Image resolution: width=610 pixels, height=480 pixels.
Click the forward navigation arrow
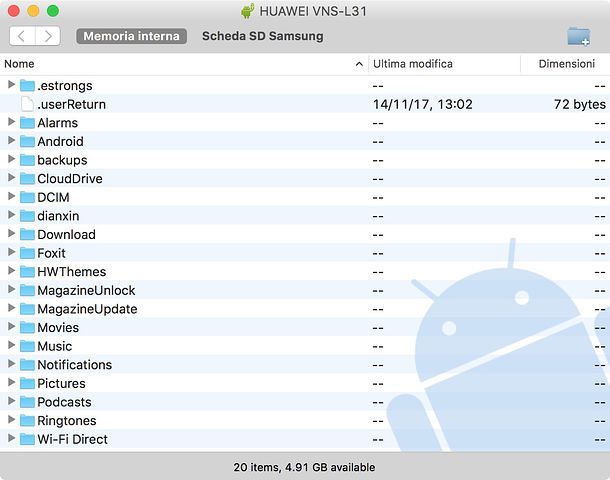pyautogui.click(x=48, y=36)
